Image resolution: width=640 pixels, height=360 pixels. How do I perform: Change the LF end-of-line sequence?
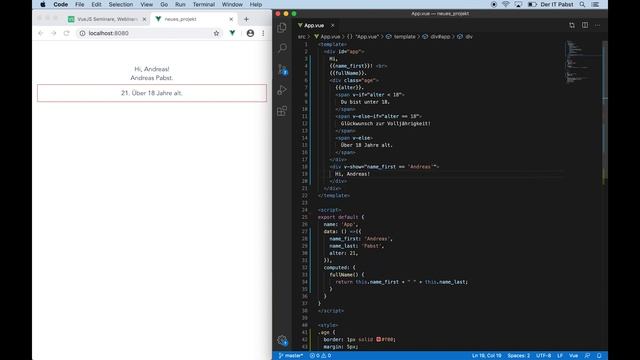560,356
